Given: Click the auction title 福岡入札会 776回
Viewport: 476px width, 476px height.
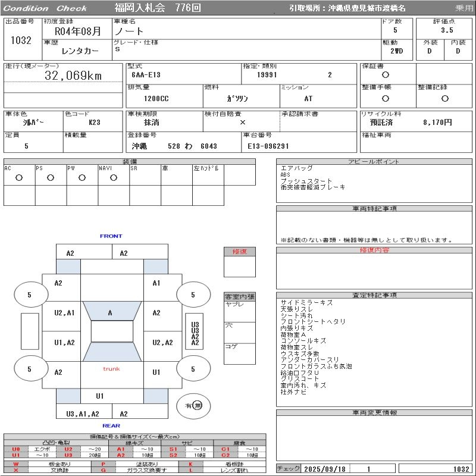Looking at the screenshot, I should [x=158, y=8].
